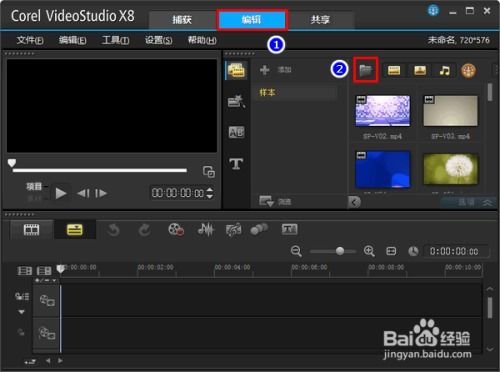Open the Title library T icon
Image resolution: width=500 pixels, height=372 pixels.
coord(236,163)
